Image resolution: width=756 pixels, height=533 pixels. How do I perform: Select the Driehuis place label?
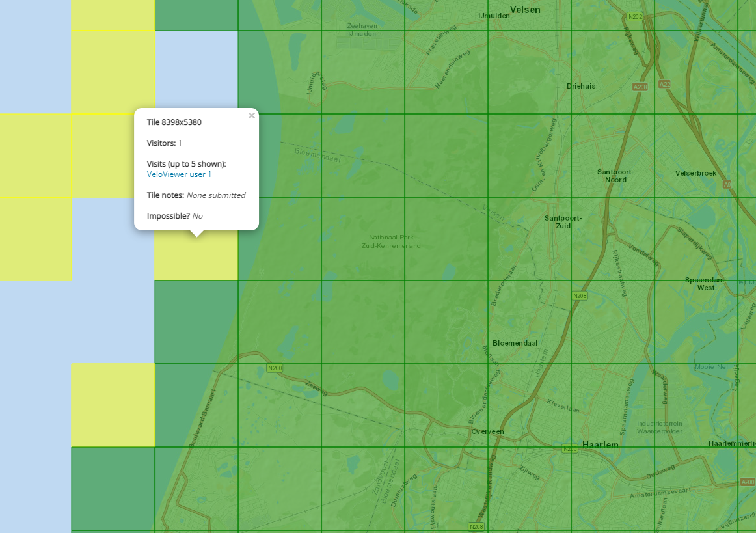pyautogui.click(x=580, y=86)
